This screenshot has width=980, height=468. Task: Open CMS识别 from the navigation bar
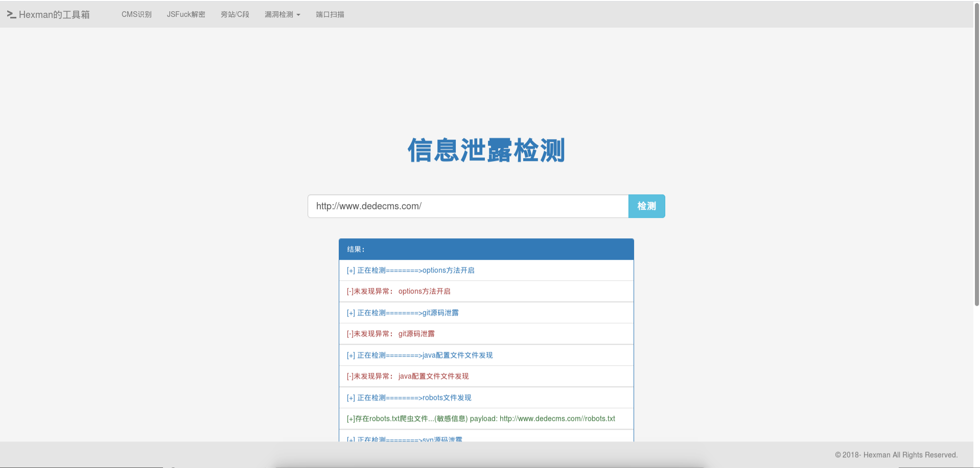[136, 14]
